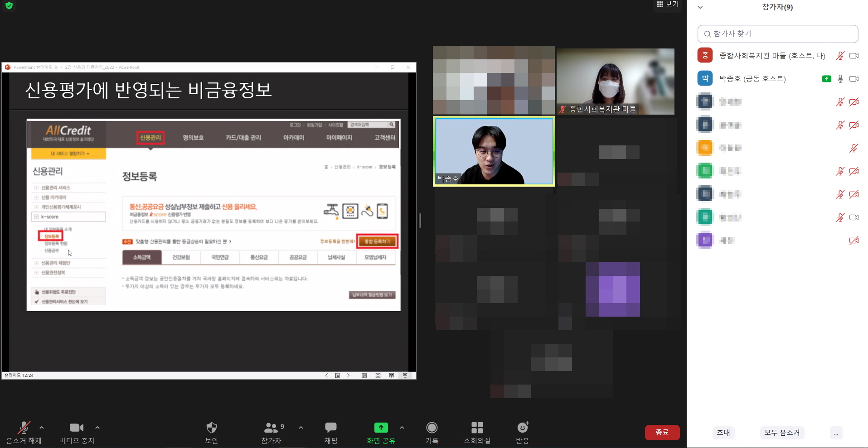This screenshot has height=448, width=868.
Task: Toggle microphone for 박종호 in participant list
Action: pyautogui.click(x=840, y=79)
